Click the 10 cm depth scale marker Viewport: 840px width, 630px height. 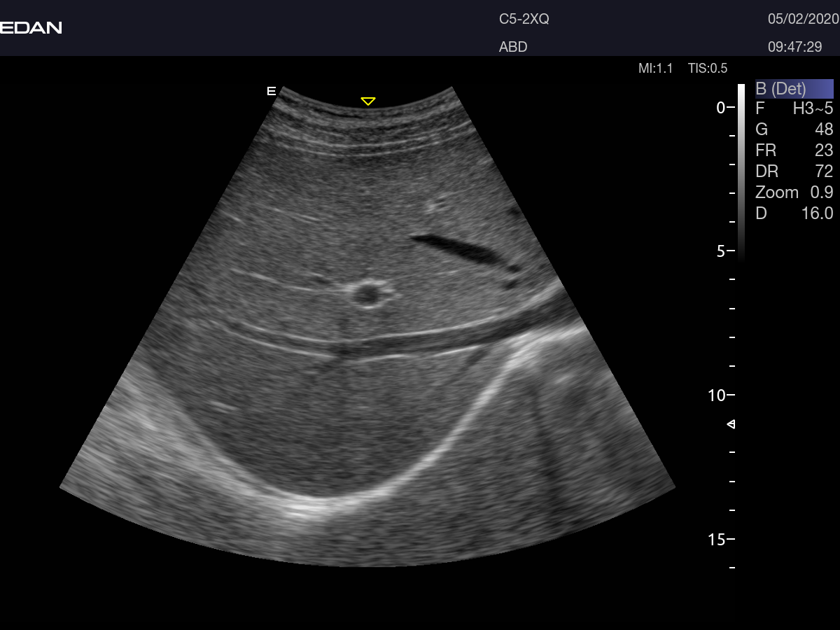coord(718,395)
